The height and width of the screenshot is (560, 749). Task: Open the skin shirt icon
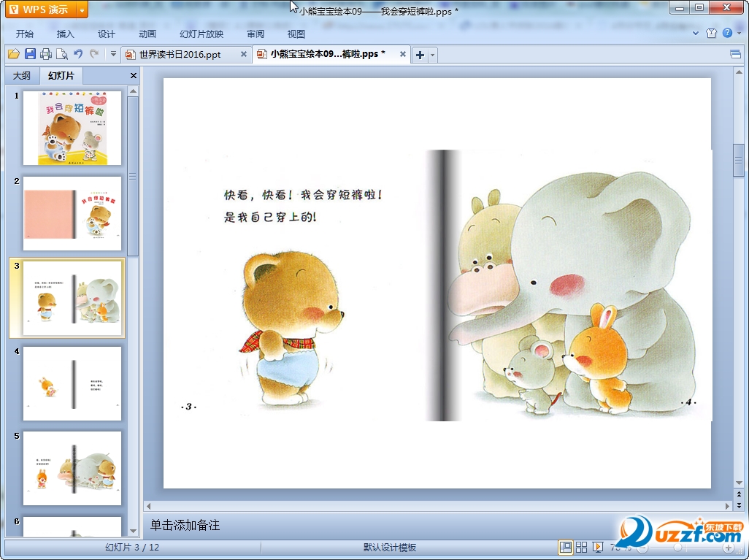(x=711, y=33)
